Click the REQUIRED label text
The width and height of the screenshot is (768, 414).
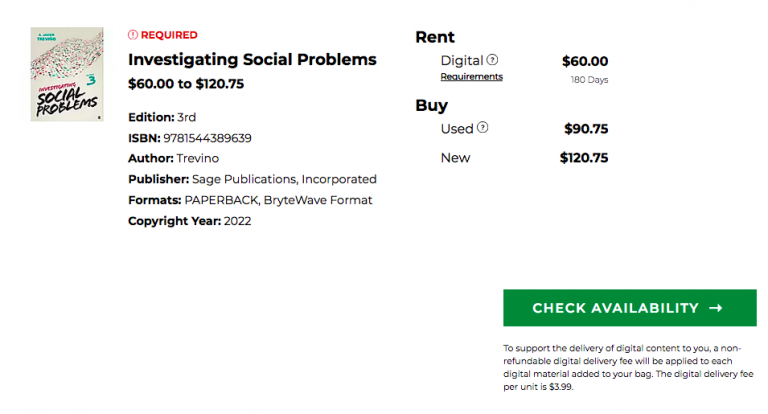[169, 35]
